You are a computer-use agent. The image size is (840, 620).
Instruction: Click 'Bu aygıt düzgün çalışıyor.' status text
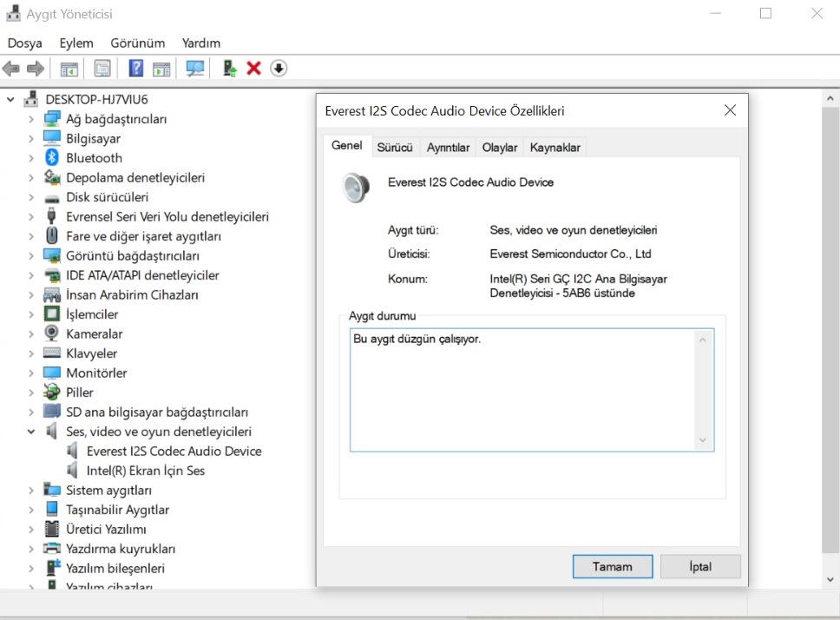click(417, 339)
